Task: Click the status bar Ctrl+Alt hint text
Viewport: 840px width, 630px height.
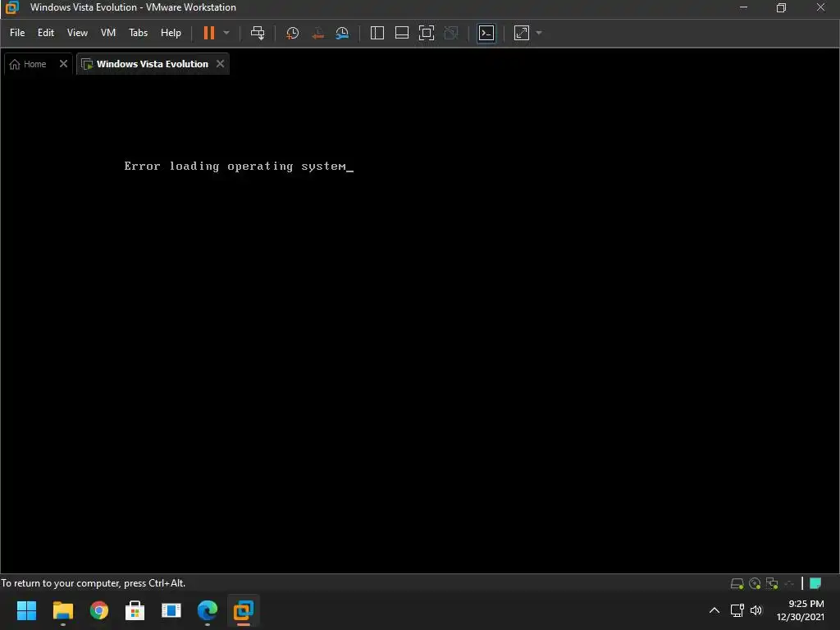Action: coord(94,583)
